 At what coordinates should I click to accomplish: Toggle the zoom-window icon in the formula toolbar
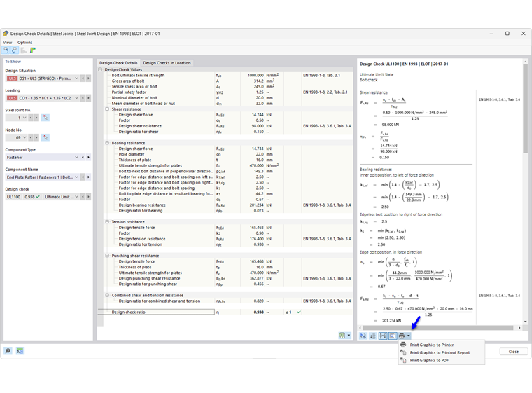coord(393,336)
